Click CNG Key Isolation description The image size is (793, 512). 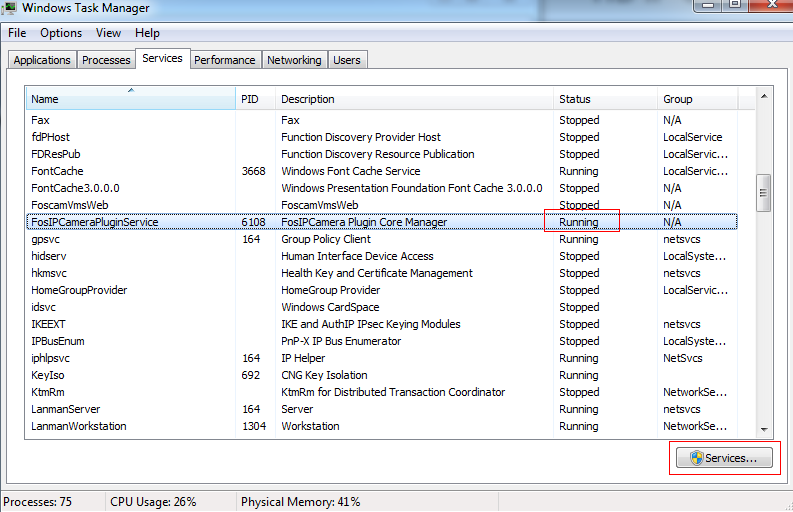tap(324, 375)
